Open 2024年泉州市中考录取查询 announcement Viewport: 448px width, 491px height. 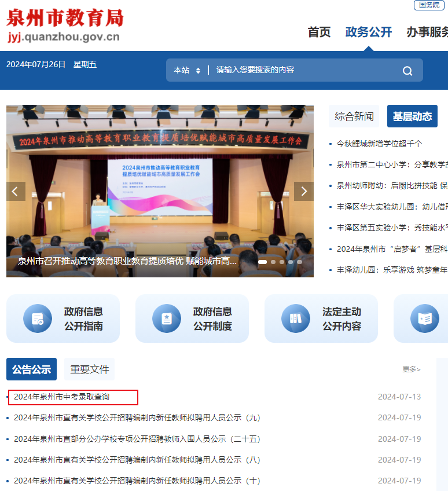coord(62,397)
